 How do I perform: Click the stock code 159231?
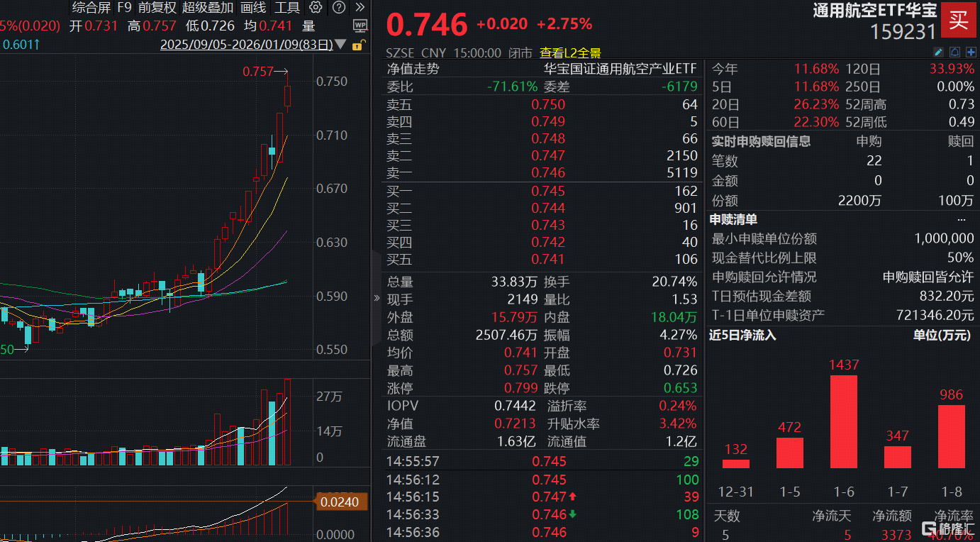point(903,33)
